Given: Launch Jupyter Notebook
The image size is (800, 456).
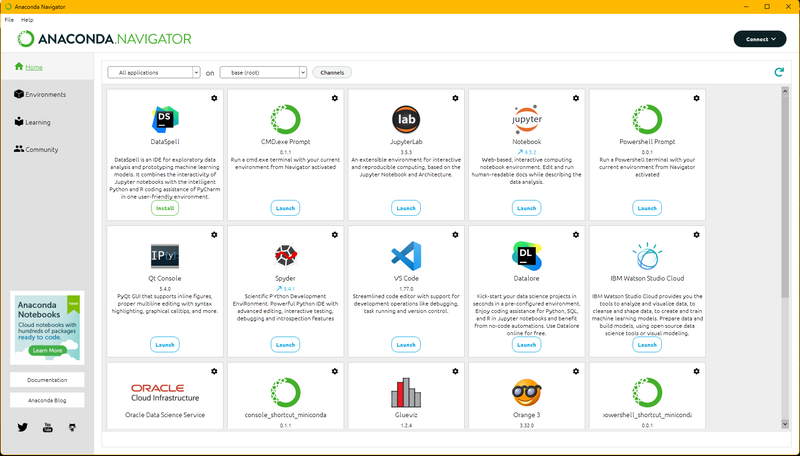Looking at the screenshot, I should (527, 208).
